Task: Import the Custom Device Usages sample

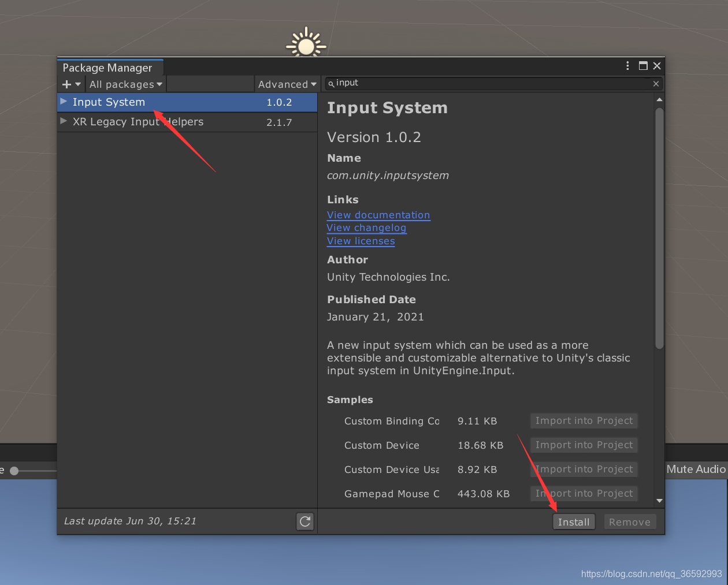Action: pyautogui.click(x=584, y=470)
